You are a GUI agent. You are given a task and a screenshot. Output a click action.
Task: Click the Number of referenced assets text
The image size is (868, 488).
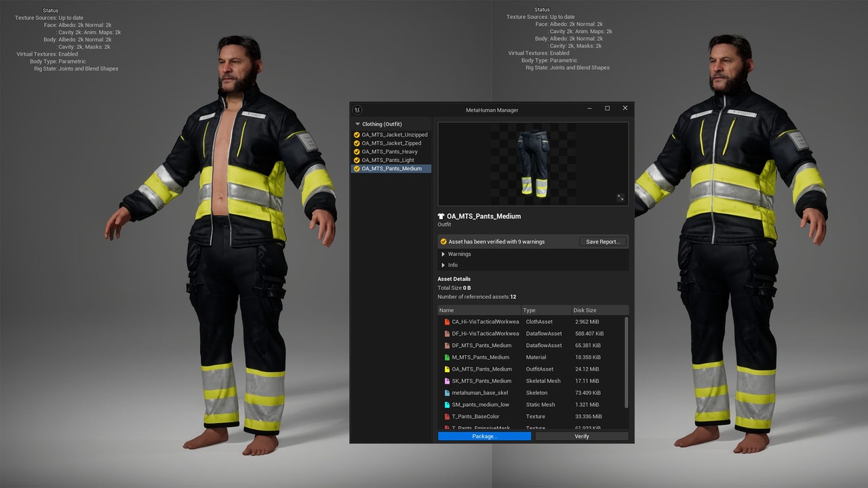[x=477, y=297]
